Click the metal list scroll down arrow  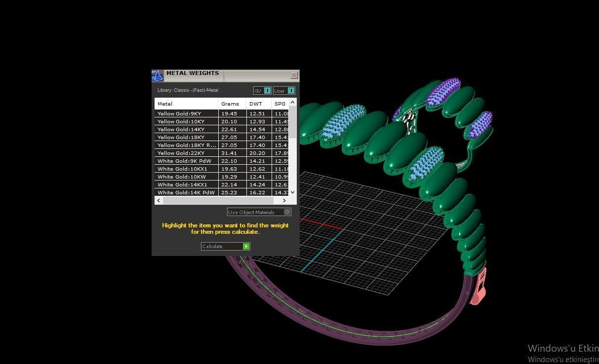click(x=292, y=192)
